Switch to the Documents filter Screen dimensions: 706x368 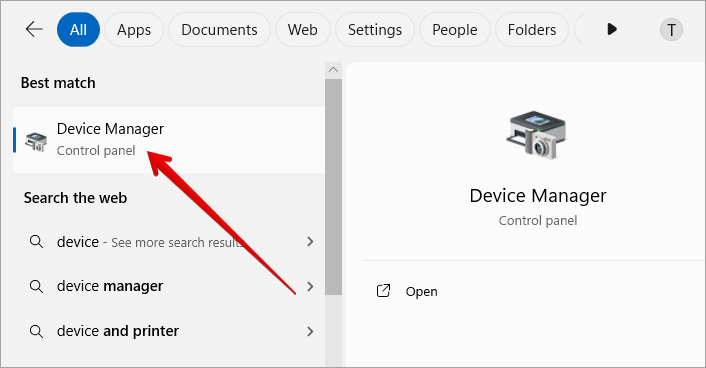(219, 30)
